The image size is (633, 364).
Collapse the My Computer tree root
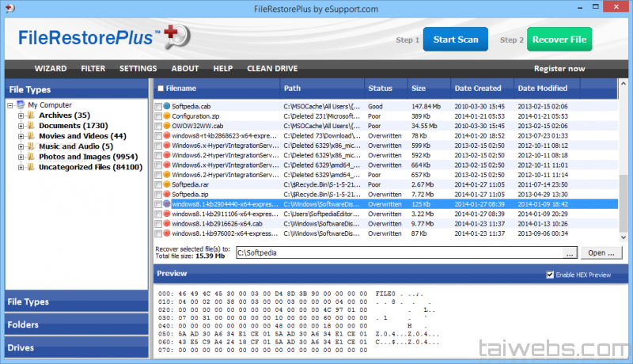click(10, 105)
